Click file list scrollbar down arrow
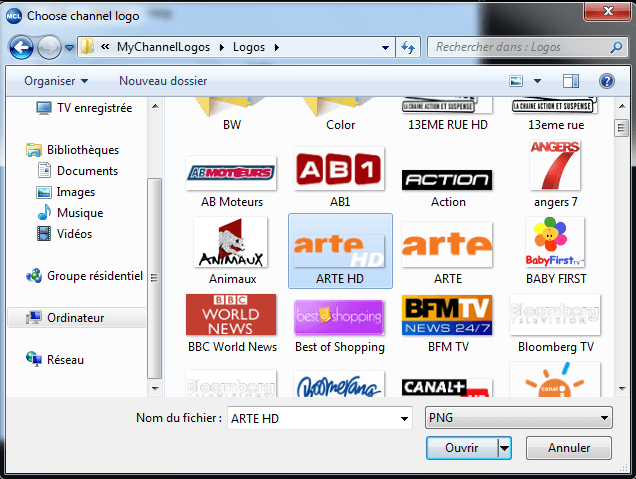The height and width of the screenshot is (479, 636). (622, 388)
